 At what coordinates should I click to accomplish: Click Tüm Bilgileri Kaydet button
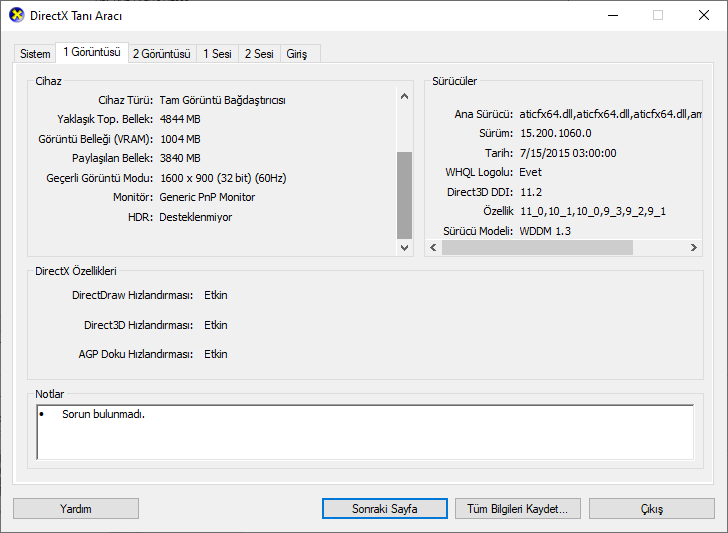coord(518,509)
